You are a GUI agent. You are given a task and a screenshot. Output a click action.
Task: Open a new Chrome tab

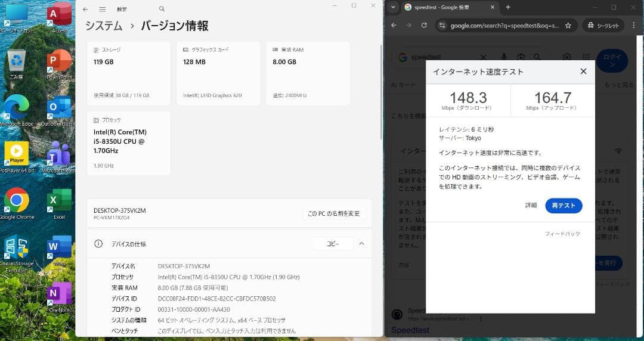point(508,7)
